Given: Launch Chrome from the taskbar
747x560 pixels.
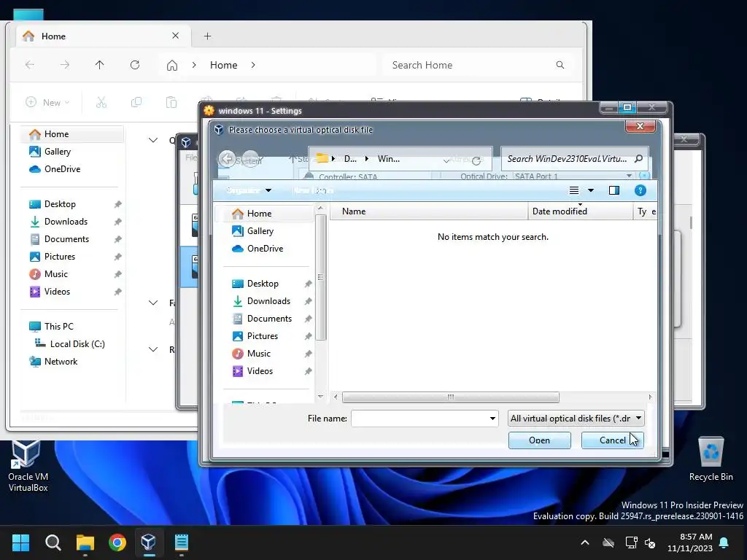Looking at the screenshot, I should pos(117,542).
